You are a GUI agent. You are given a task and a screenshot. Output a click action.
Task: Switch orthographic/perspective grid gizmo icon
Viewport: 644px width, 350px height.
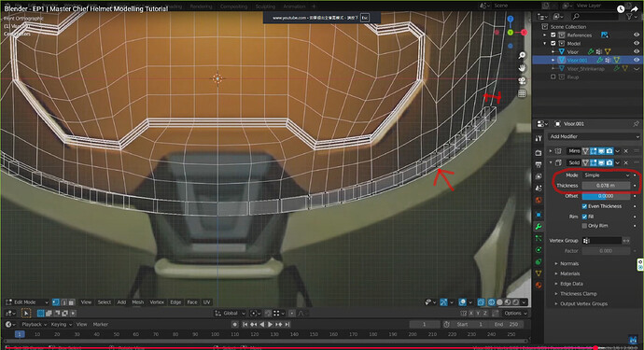[x=522, y=93]
